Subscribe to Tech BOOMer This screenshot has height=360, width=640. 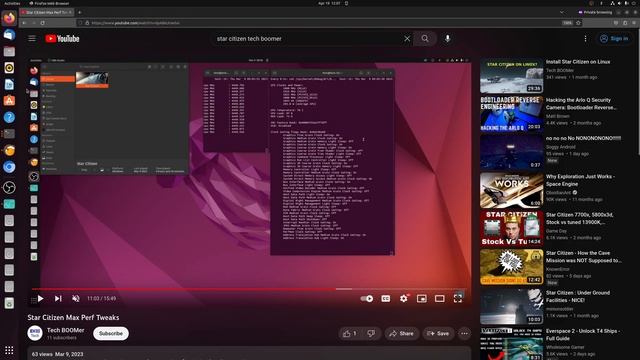[111, 333]
